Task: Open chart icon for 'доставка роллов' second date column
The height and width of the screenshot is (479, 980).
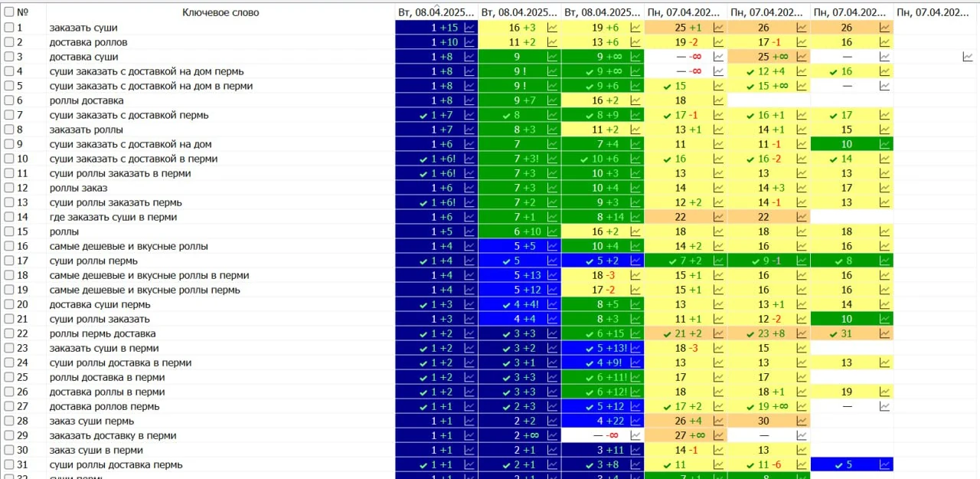Action: pyautogui.click(x=553, y=42)
